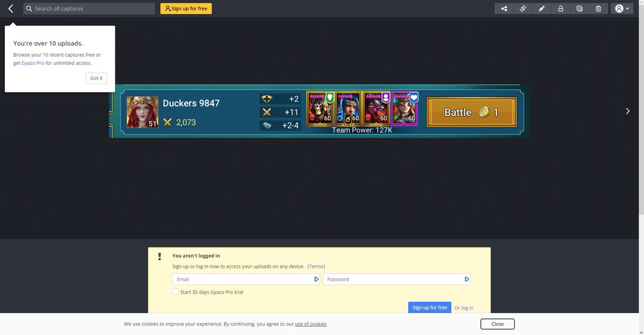
Task: Click the blue Sign up for free button
Action: tap(429, 308)
